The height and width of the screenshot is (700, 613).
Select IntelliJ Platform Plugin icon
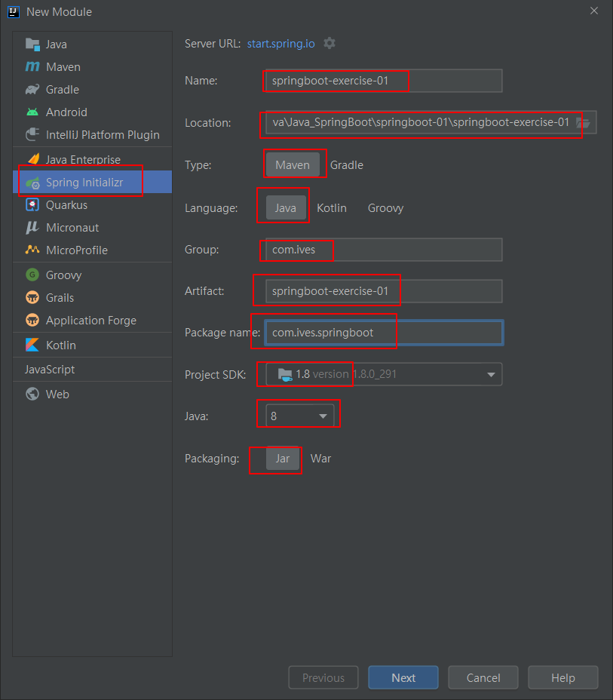click(x=32, y=134)
